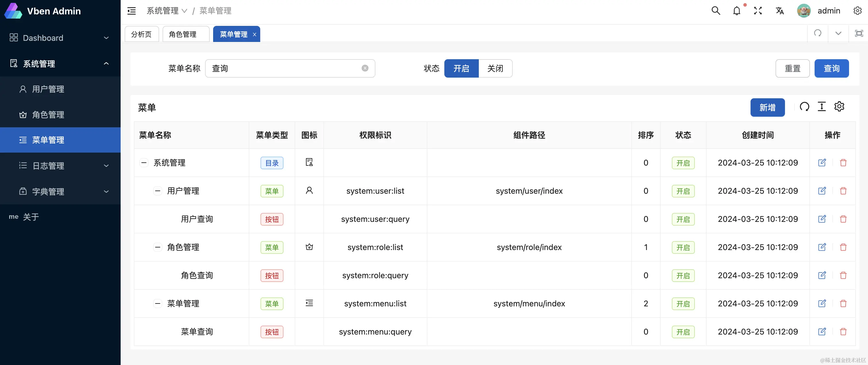Select the 开启 status option
This screenshot has height=365, width=868.
coord(461,68)
